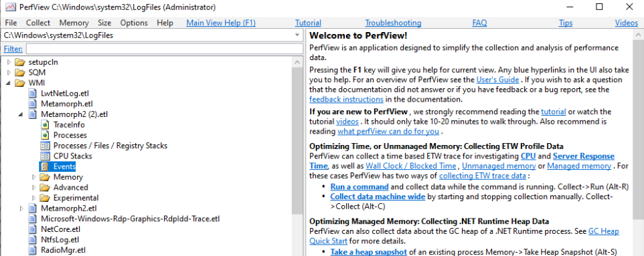644x256 pixels.
Task: Open the collecting ETW trace data link
Action: [x=482, y=176]
